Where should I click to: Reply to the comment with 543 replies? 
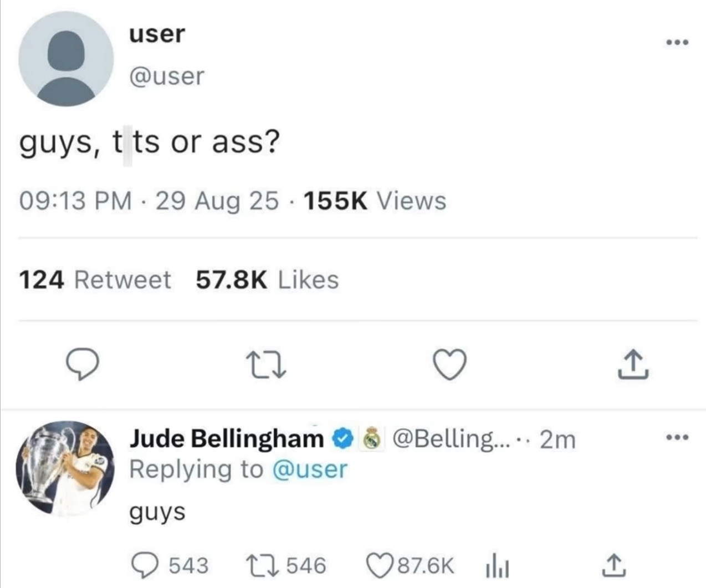144,565
